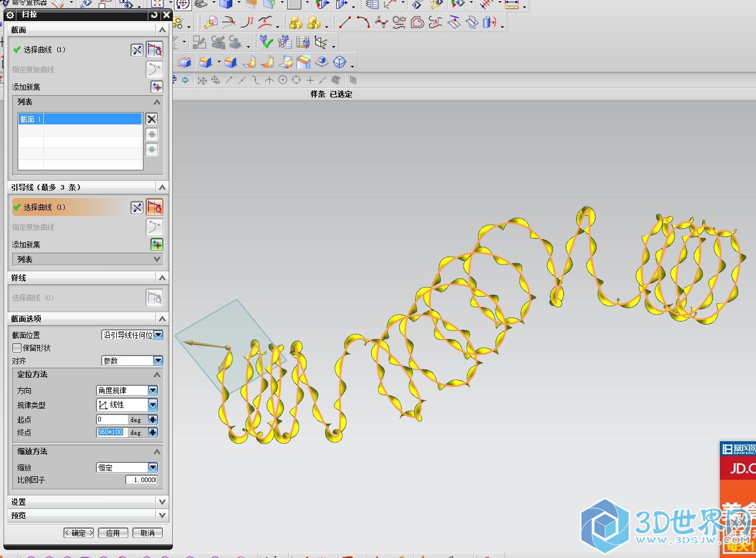The height and width of the screenshot is (558, 756).
Task: Click the text curve tool icon
Action: point(399,22)
